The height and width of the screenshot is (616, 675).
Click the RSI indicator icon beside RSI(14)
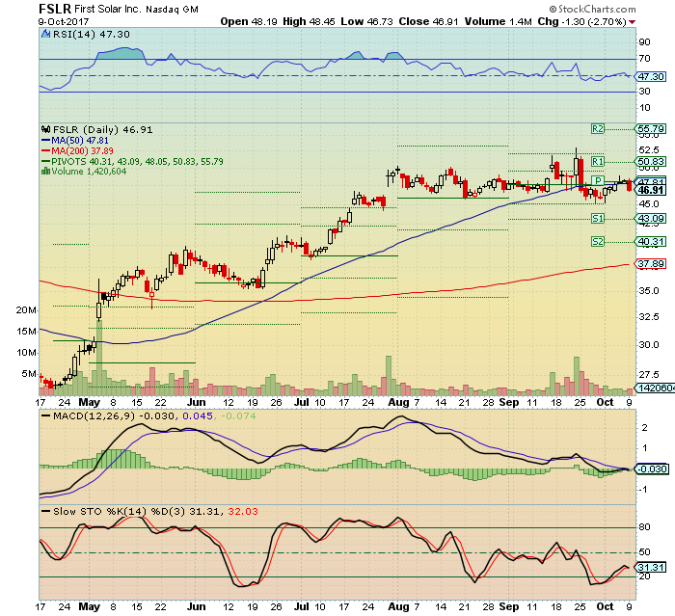45,34
